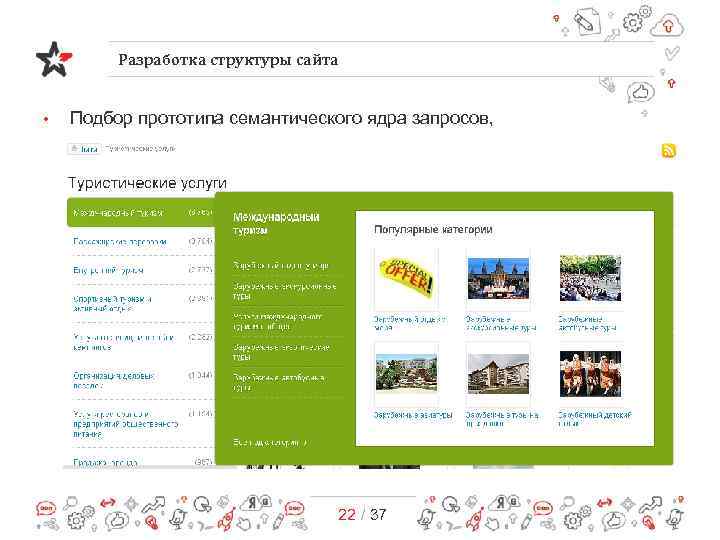The height and width of the screenshot is (540, 720).
Task: Click the caption under the Special Offer image
Action: [x=410, y=323]
